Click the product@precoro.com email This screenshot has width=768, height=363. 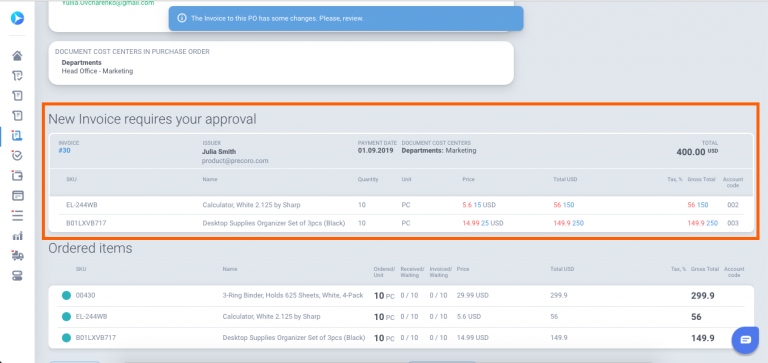[x=235, y=161]
